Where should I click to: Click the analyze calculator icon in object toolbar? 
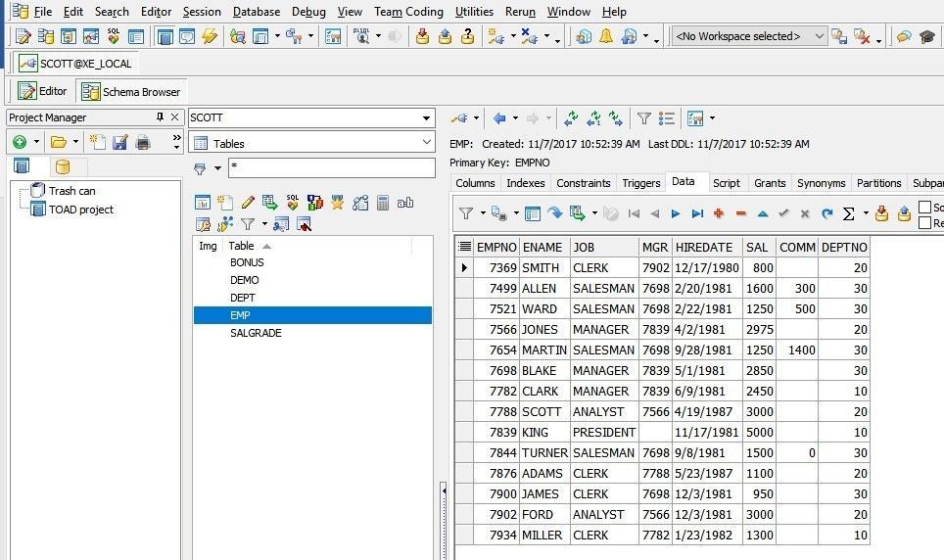[383, 203]
